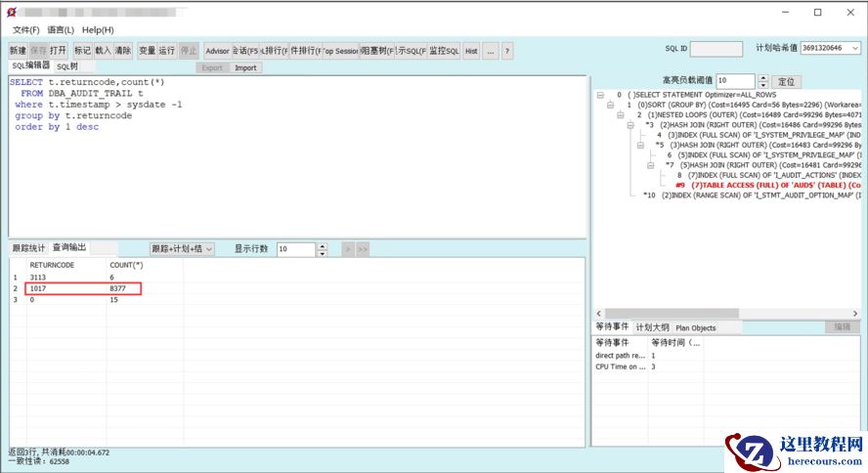The width and height of the screenshot is (868, 473).
Task: Click the 编辑 button in plan panel
Action: (842, 327)
